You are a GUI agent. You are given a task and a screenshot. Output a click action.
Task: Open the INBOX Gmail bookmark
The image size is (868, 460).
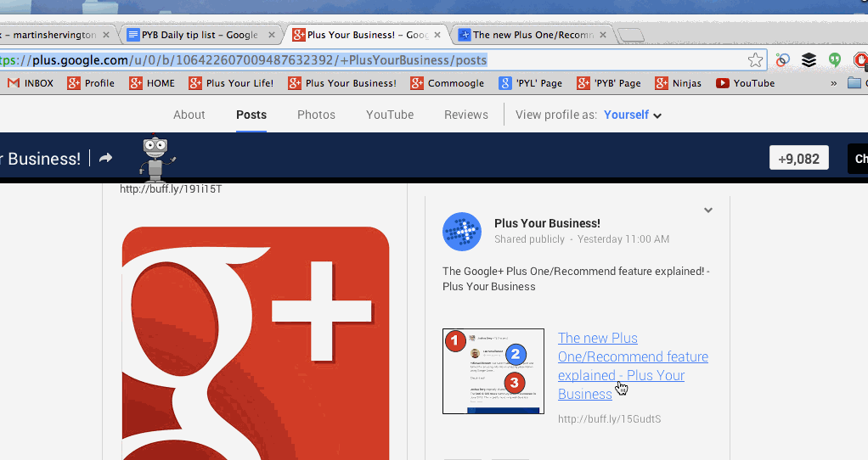point(31,83)
